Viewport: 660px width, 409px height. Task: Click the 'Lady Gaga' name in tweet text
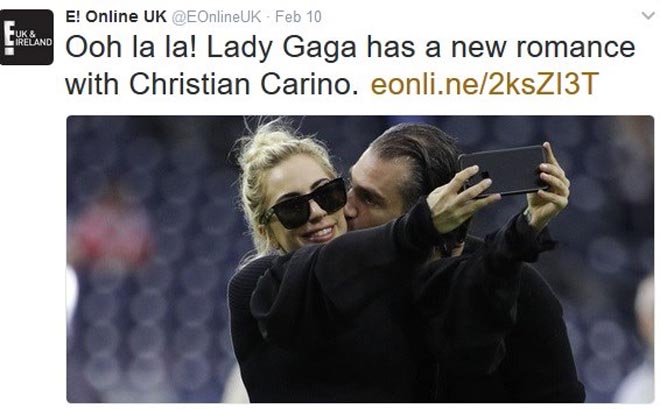(x=282, y=48)
